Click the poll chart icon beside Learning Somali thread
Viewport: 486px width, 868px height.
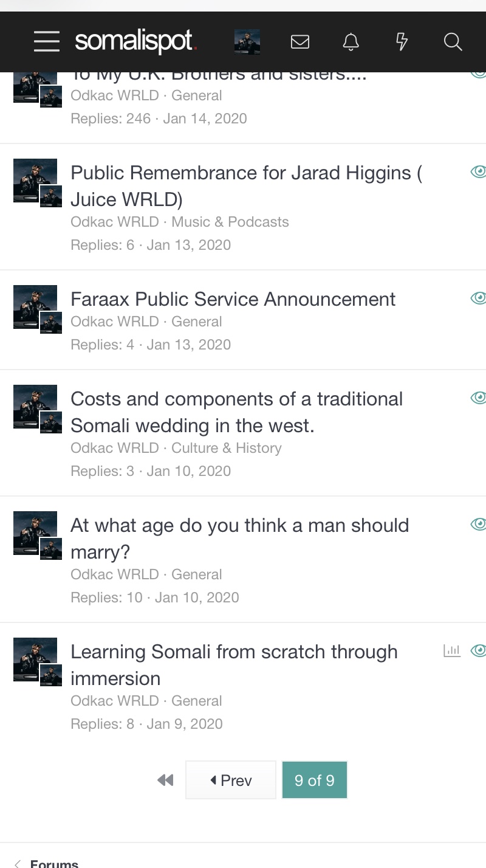click(452, 651)
